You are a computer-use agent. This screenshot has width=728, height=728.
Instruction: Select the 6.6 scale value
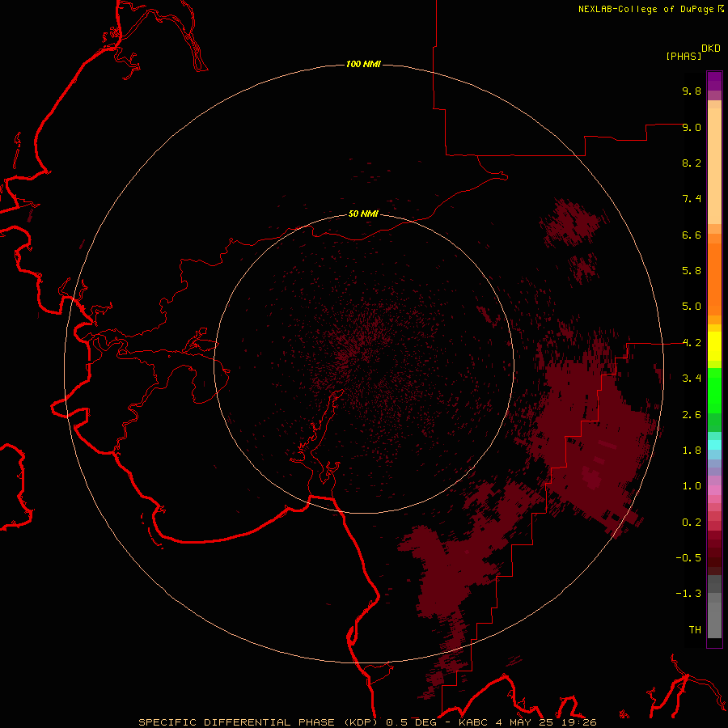pyautogui.click(x=692, y=235)
